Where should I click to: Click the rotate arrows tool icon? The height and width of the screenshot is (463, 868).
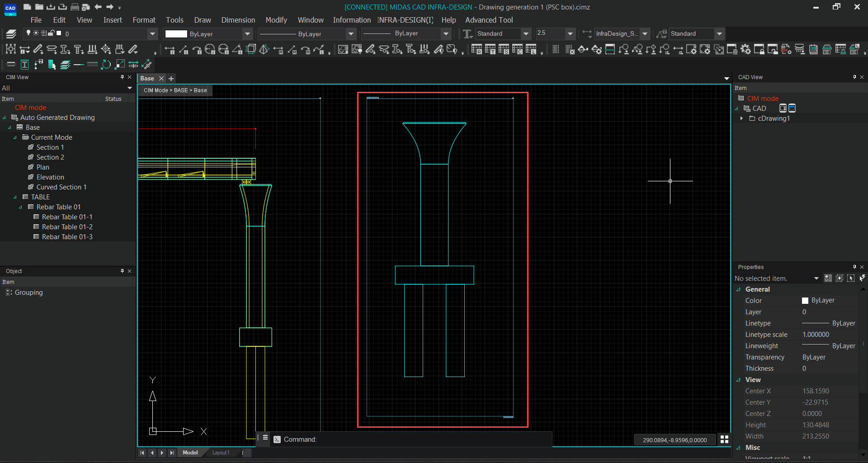click(x=106, y=65)
